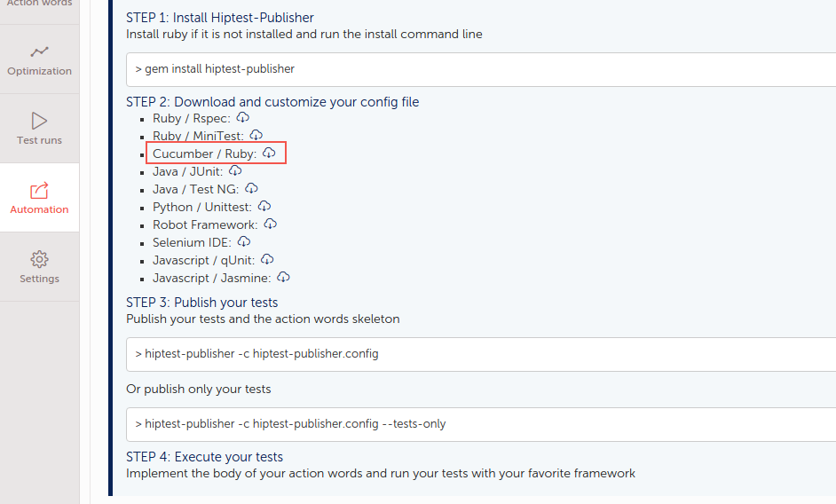Click 'Or publish only your tests' text
The width and height of the screenshot is (836, 504).
pyautogui.click(x=198, y=390)
